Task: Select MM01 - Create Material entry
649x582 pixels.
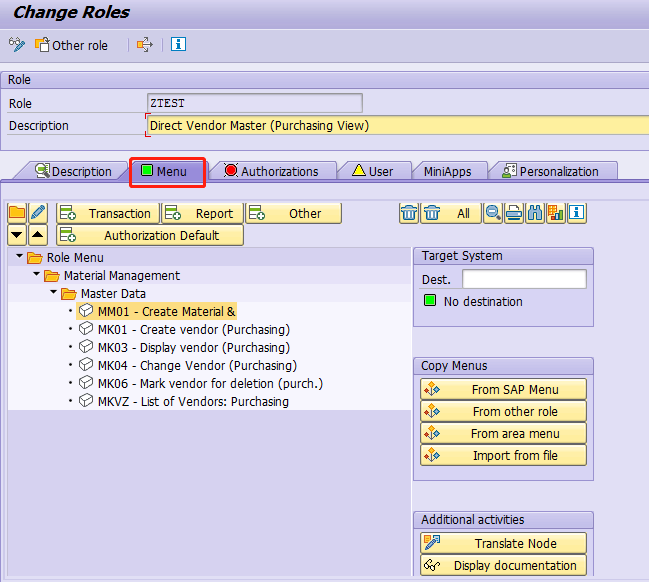Action: (166, 311)
